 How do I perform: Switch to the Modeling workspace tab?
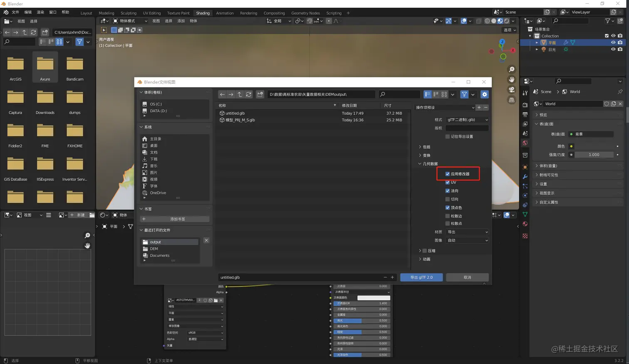pos(106,13)
